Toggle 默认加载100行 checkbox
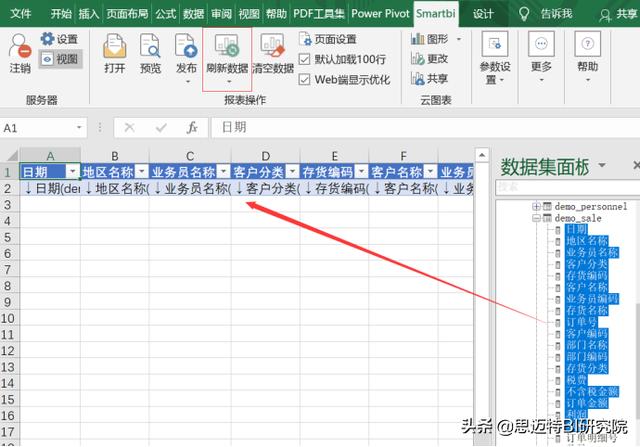 coord(304,59)
